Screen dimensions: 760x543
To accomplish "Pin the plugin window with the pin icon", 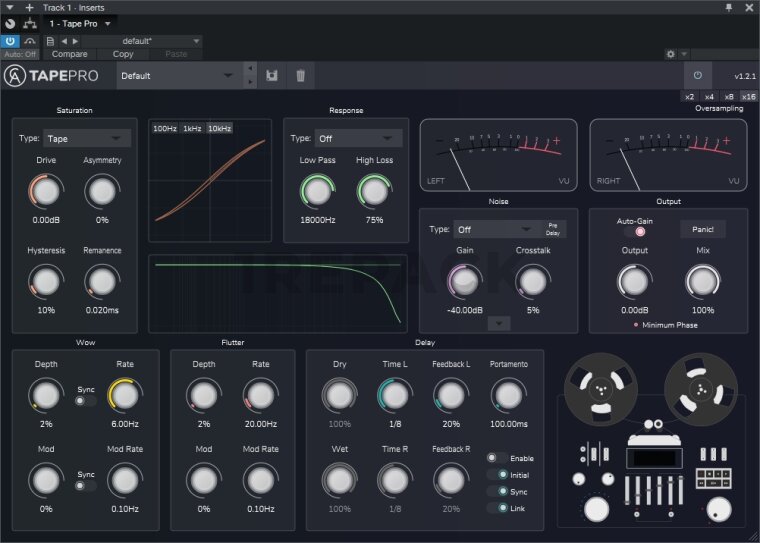I will (x=729, y=7).
